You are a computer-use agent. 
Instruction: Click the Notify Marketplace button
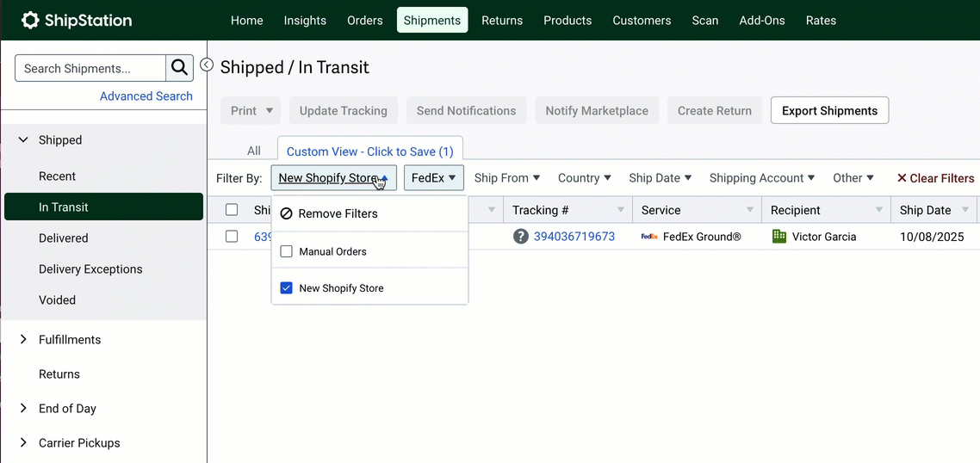(x=597, y=111)
